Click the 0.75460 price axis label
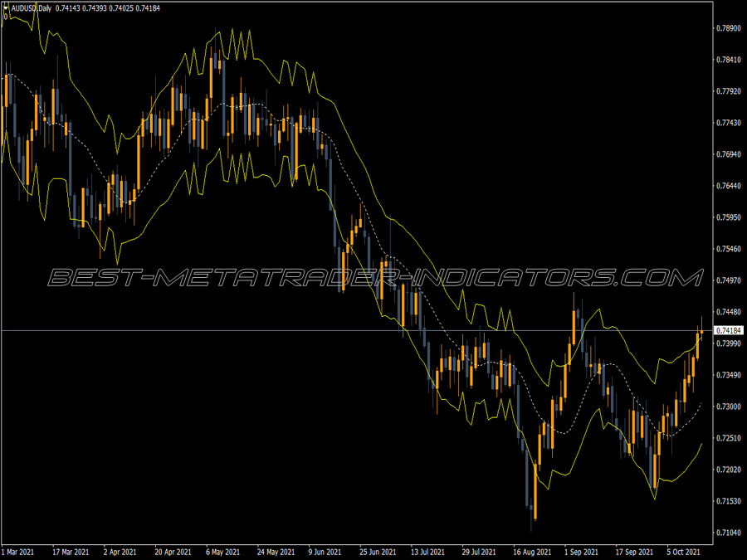 point(729,249)
